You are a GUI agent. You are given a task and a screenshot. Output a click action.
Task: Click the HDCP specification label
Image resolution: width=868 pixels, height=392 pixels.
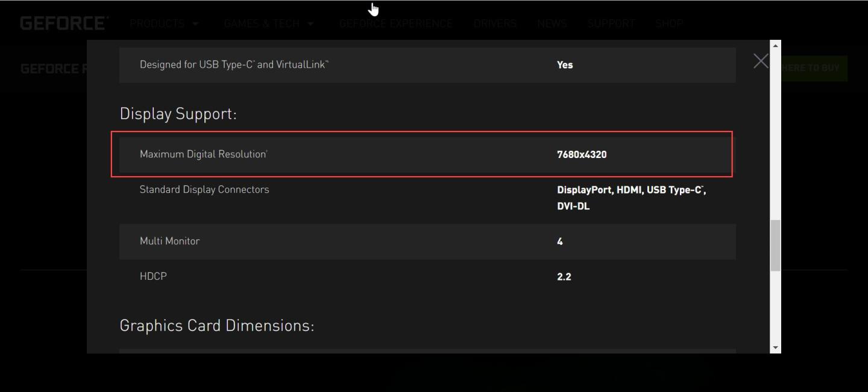(153, 276)
